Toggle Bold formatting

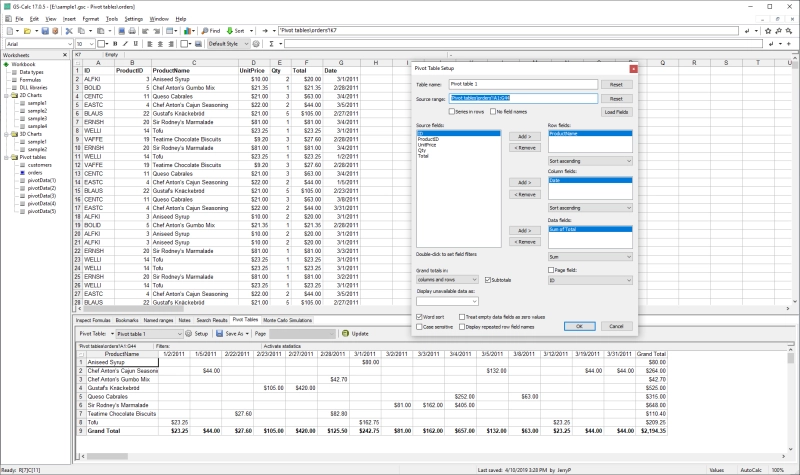click(x=115, y=44)
